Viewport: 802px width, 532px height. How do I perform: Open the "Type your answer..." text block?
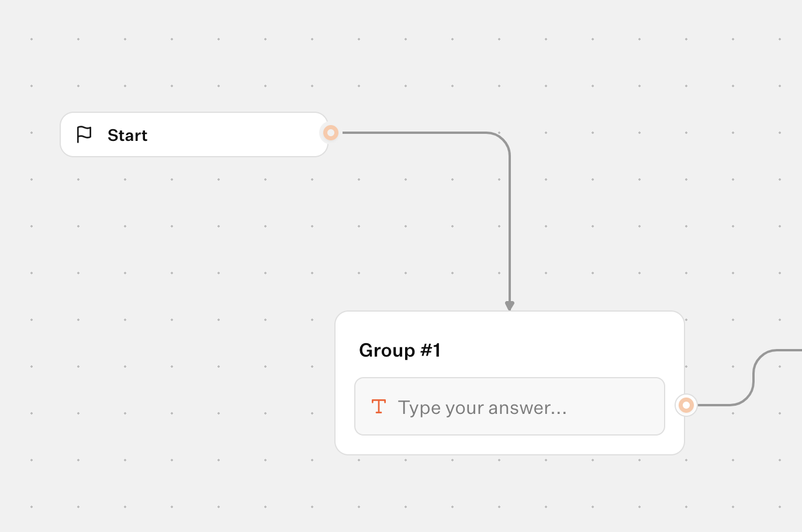coord(482,407)
